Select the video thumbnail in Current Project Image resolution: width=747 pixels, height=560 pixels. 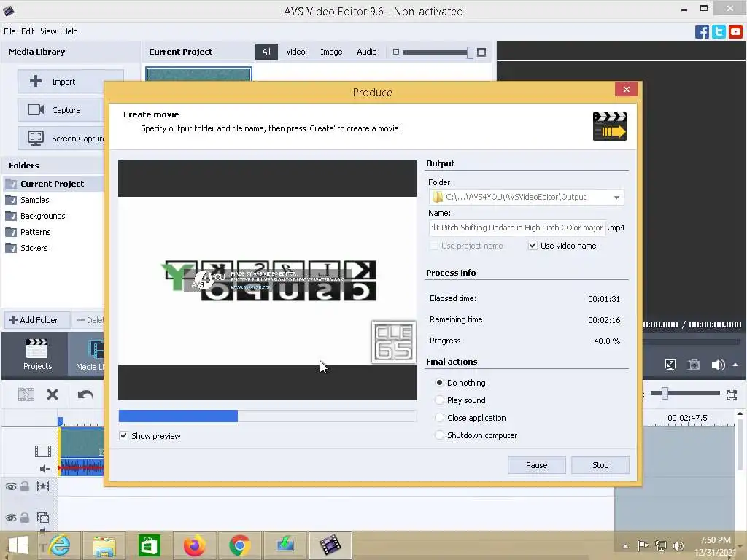click(198, 74)
